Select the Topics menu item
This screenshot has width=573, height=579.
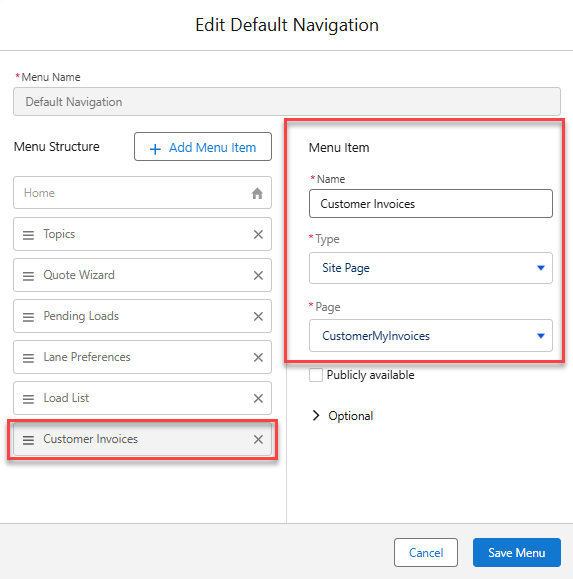(x=142, y=234)
